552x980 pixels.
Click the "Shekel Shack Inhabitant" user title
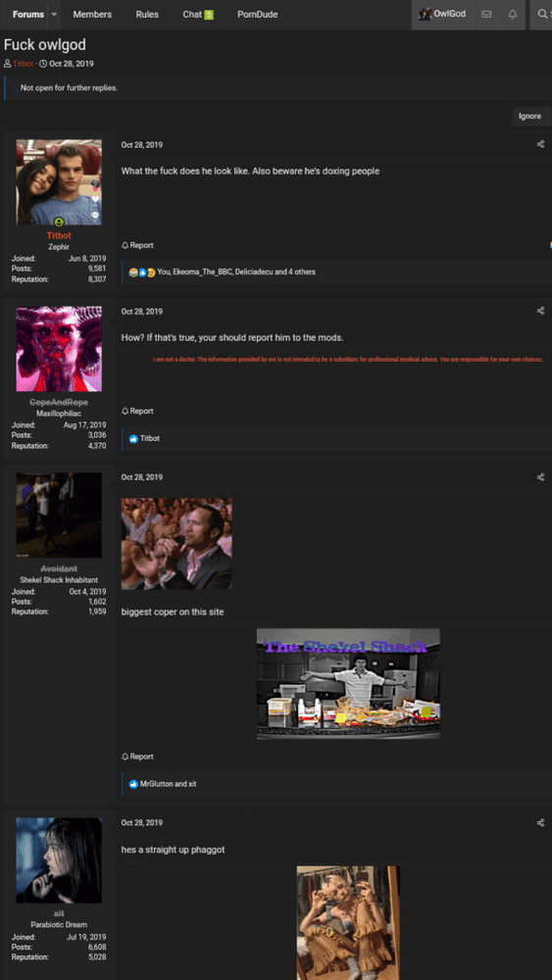coord(59,580)
